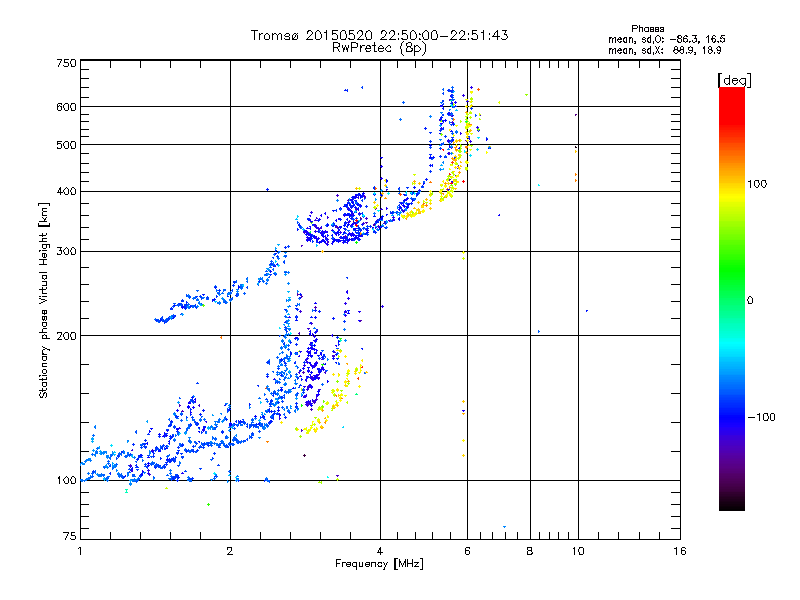
Task: Click the plot title "Tromsø 20150520 22:50:00-22:51:43"
Action: [379, 35]
